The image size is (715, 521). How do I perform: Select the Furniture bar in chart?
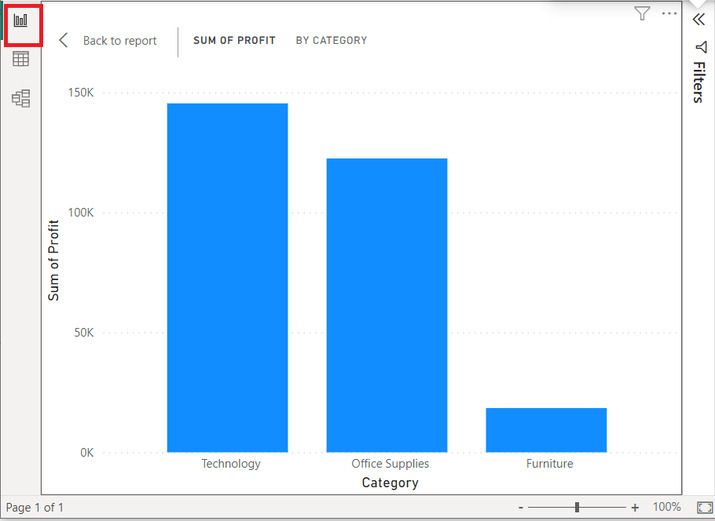pos(546,430)
